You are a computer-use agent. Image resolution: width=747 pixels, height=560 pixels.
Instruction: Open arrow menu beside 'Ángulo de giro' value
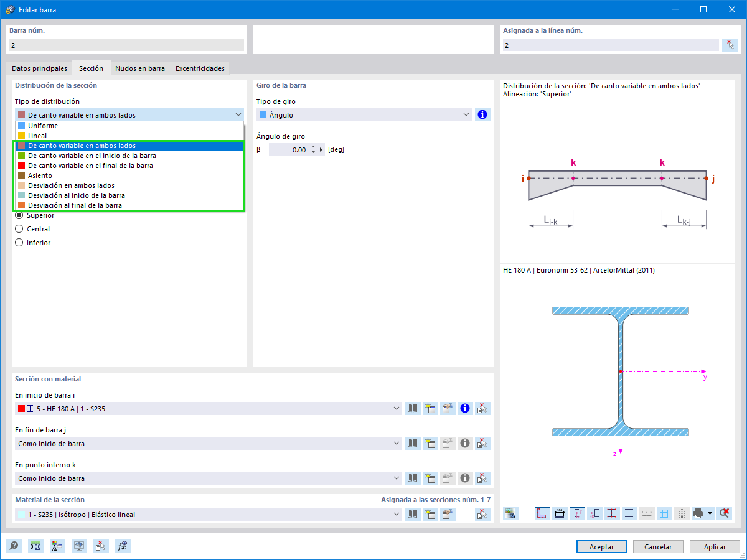coord(322,150)
